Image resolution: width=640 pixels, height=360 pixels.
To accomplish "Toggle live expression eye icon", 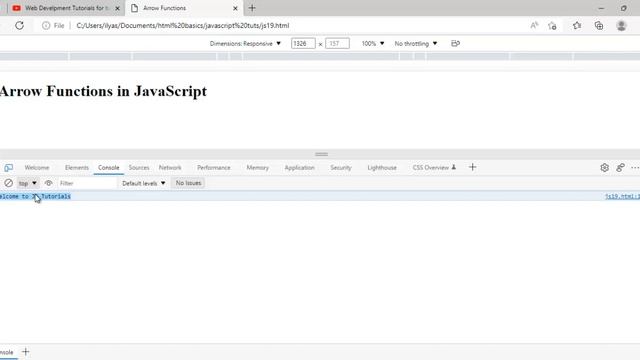I will pos(49,183).
